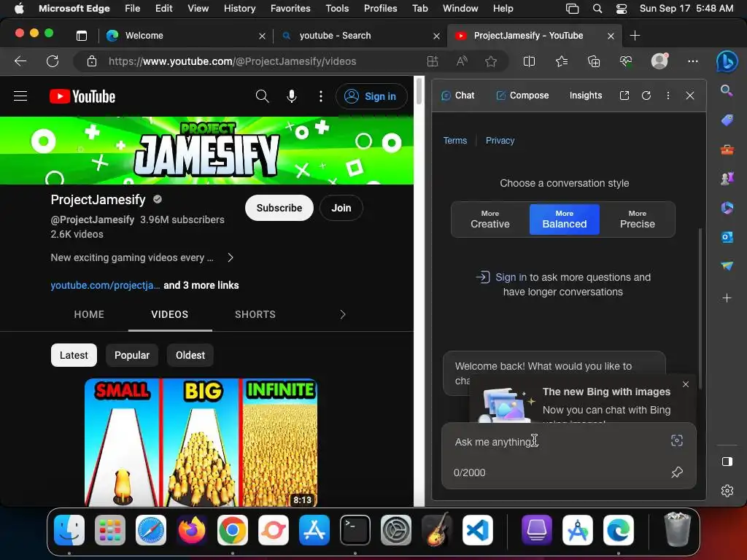Add an image using visual search icon
747x560 pixels.
pos(677,440)
